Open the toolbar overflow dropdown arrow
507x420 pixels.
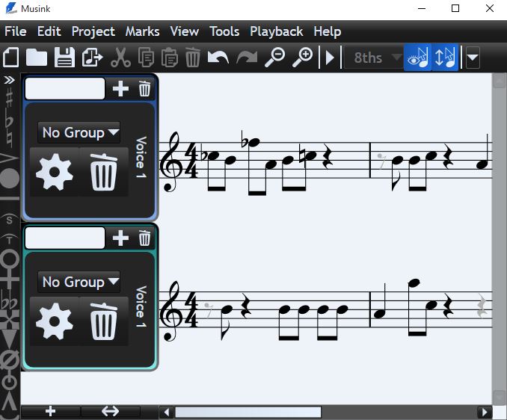(473, 58)
